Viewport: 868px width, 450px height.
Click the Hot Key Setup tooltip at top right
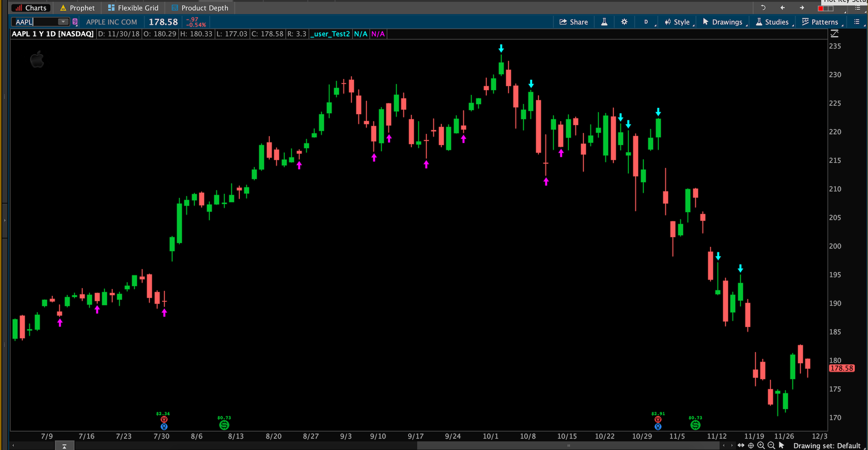[x=845, y=1]
